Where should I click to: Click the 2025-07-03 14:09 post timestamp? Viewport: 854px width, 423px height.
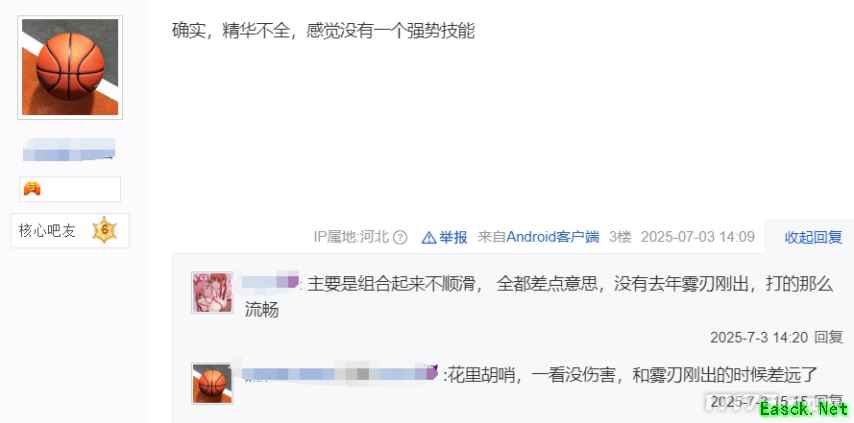tap(698, 237)
